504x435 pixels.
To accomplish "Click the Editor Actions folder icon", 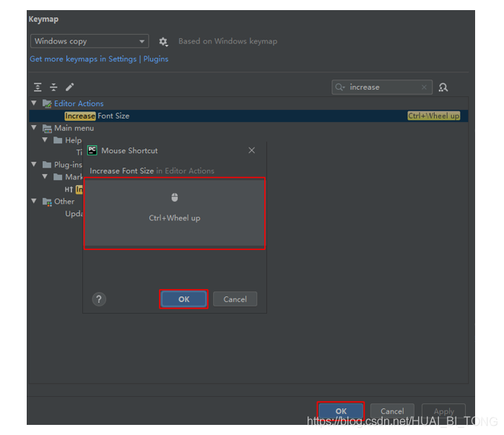I will tap(47, 103).
